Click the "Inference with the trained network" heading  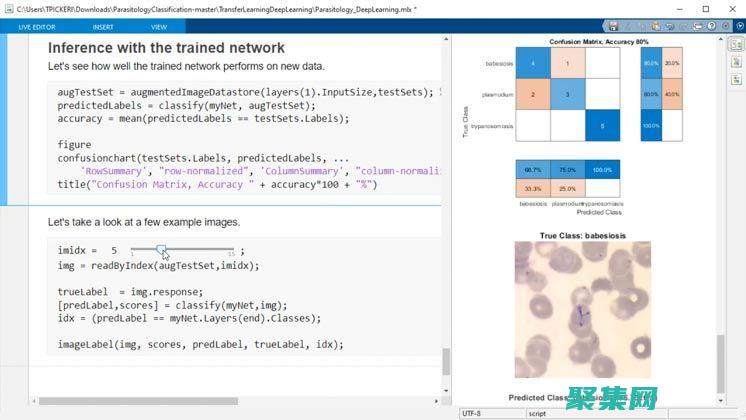coord(166,47)
